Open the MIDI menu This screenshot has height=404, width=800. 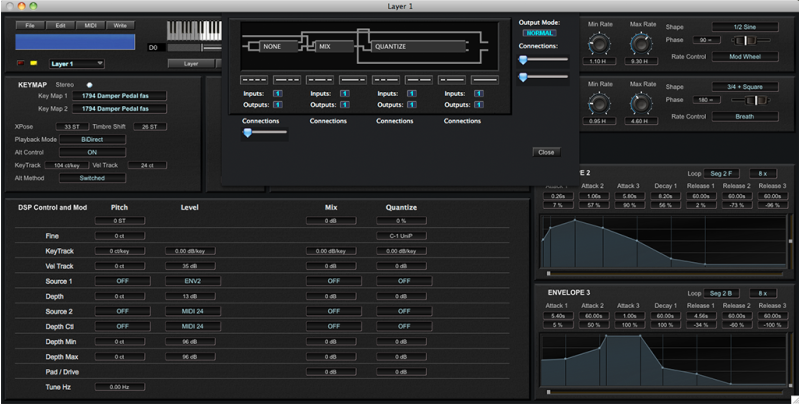[90, 23]
